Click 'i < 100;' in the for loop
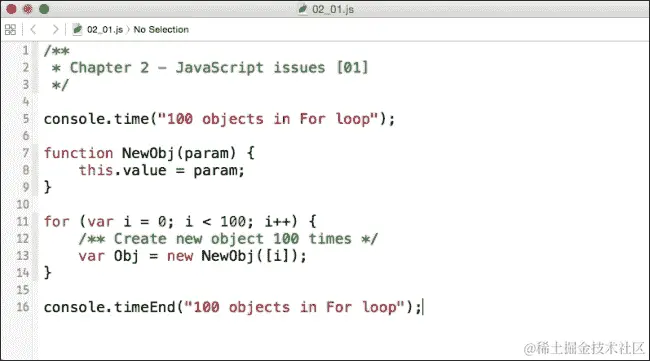The height and width of the screenshot is (361, 650). 218,222
